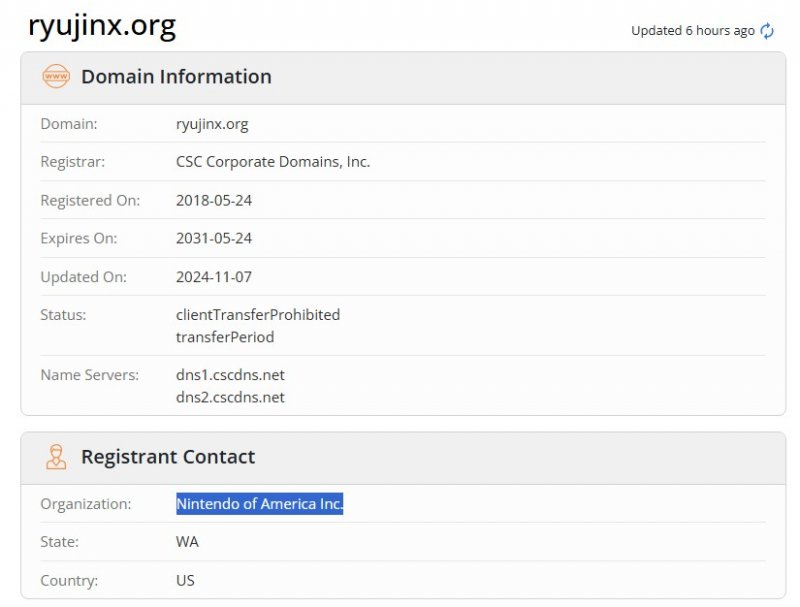Click the refresh icon beside Updated time
This screenshot has height=607, width=800.
(x=767, y=31)
